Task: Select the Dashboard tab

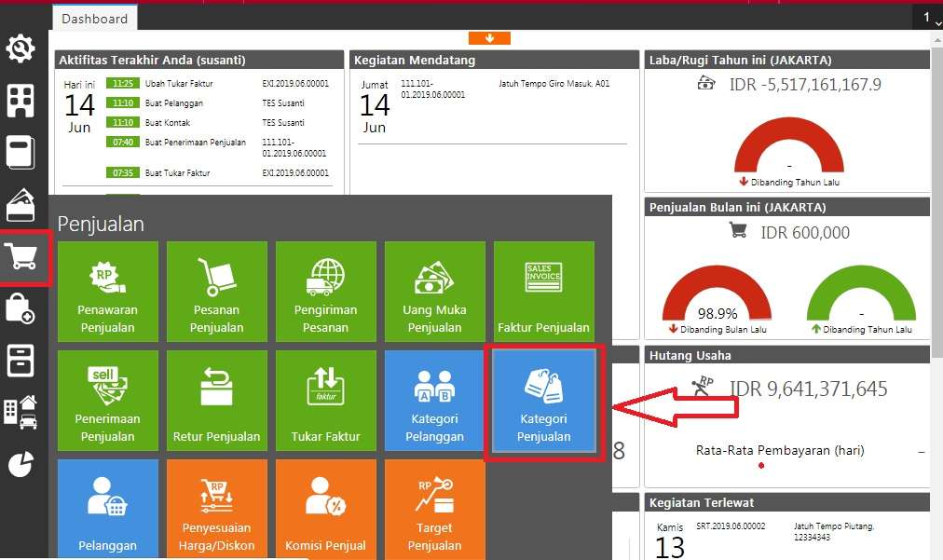Action: (95, 18)
